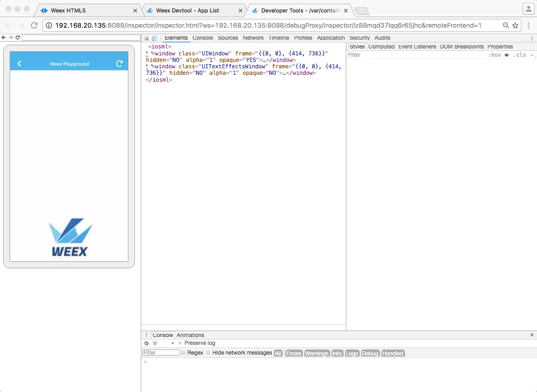Toggle the diamond icon beside :hov
The width and height of the screenshot is (537, 392).
507,55
